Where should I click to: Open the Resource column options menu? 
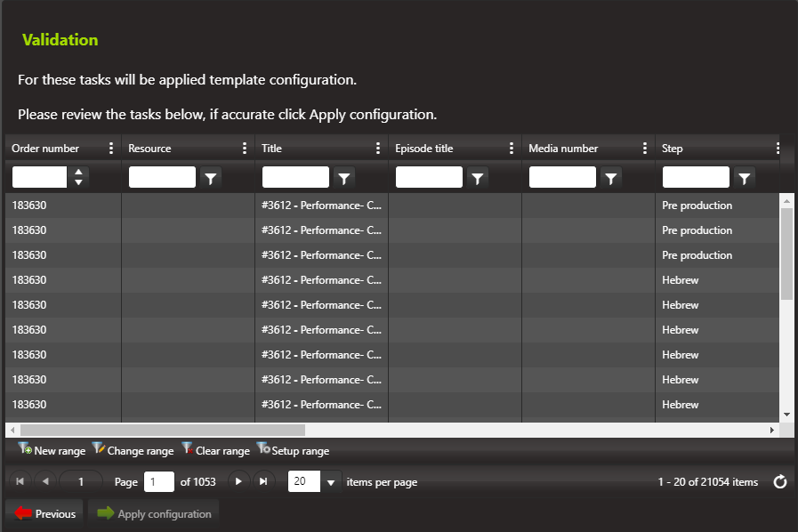point(245,149)
